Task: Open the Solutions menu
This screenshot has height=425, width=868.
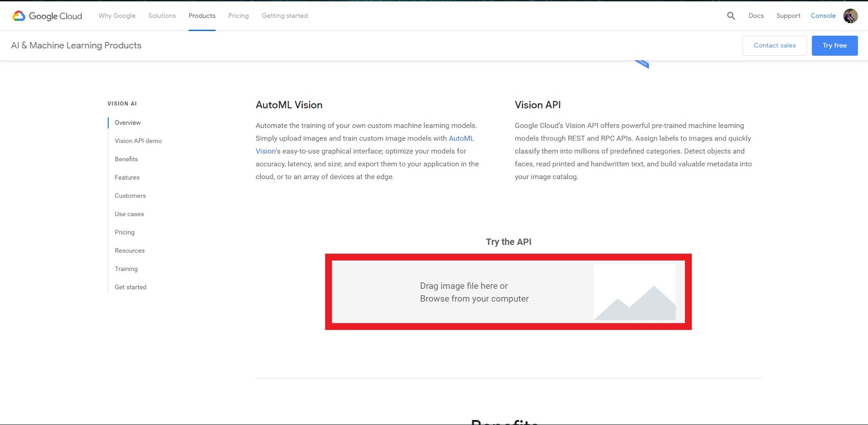Action: click(x=162, y=16)
